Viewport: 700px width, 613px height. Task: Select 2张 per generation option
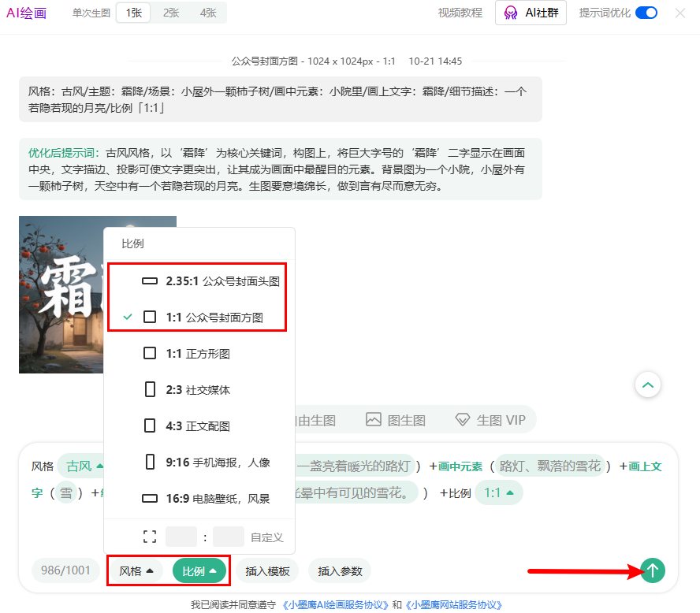[171, 13]
